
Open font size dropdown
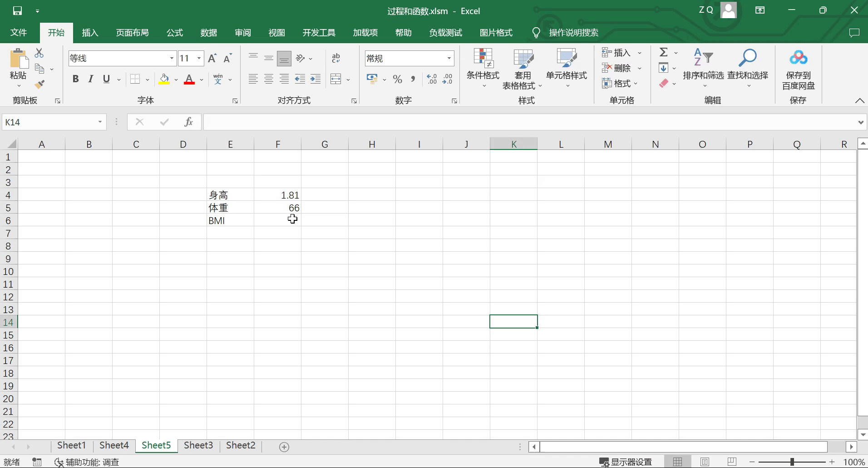(x=199, y=58)
